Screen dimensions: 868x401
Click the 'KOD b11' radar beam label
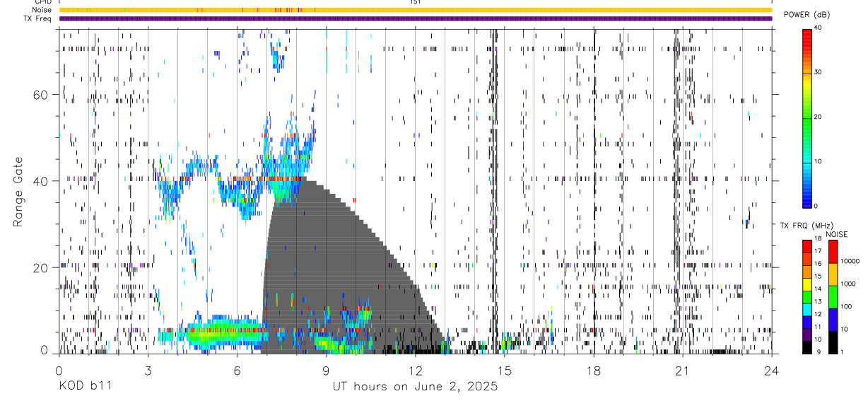[85, 387]
